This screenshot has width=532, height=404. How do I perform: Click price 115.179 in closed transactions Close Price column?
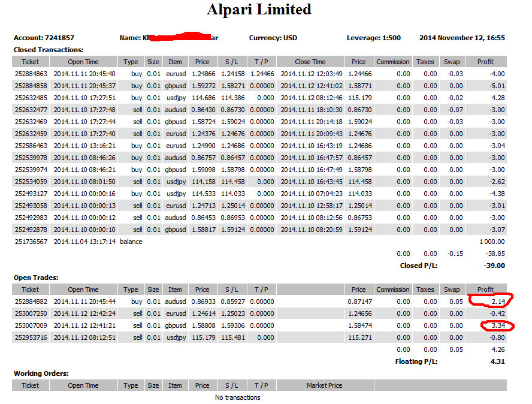click(x=360, y=98)
